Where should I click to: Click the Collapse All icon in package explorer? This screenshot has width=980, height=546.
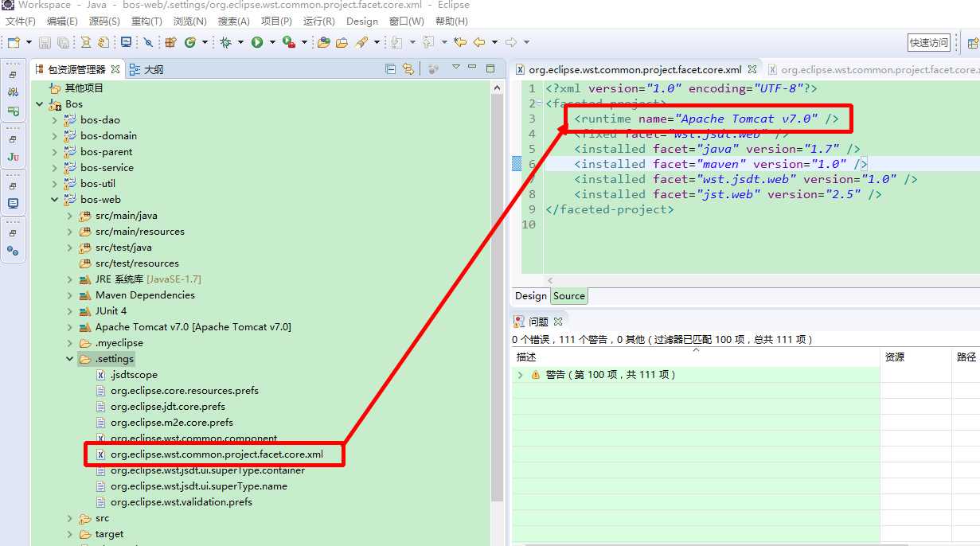tap(390, 69)
